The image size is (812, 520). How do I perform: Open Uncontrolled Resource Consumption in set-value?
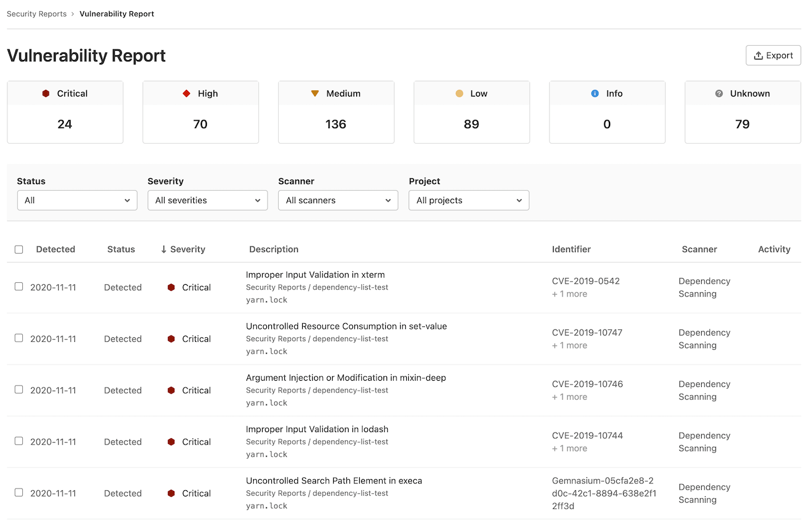[x=346, y=326]
